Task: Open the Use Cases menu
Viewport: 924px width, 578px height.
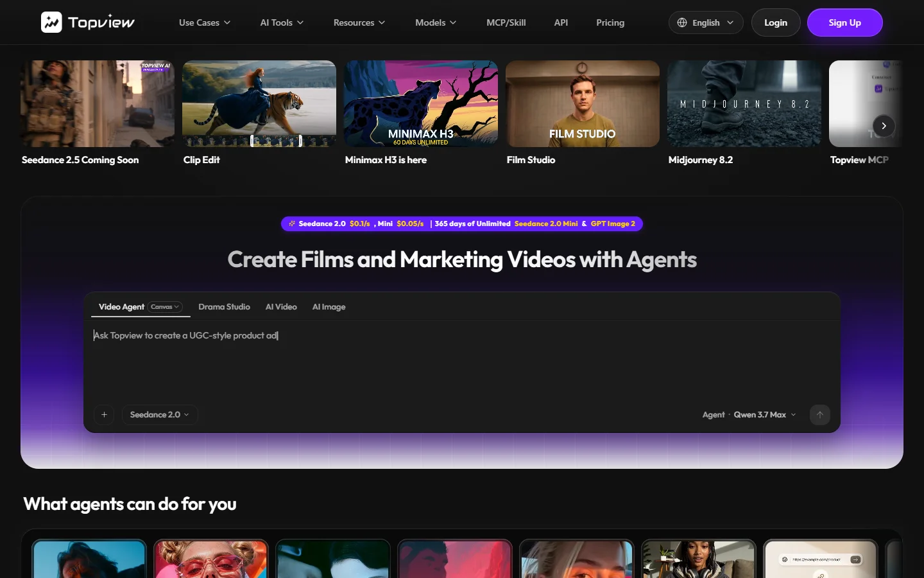Action: tap(205, 22)
